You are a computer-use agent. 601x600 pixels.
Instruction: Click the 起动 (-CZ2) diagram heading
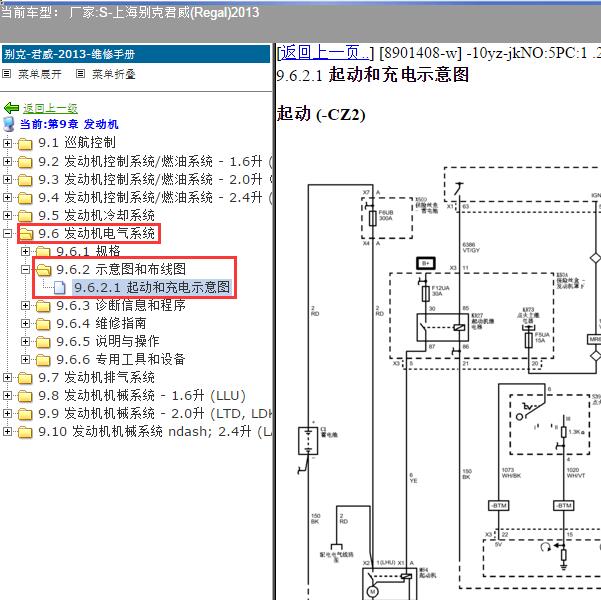click(x=321, y=114)
